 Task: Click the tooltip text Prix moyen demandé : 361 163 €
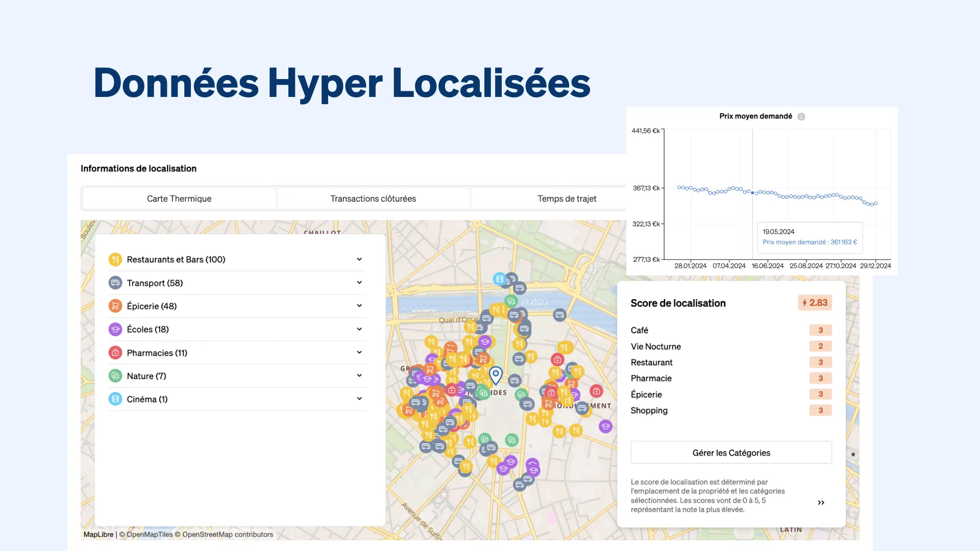810,242
